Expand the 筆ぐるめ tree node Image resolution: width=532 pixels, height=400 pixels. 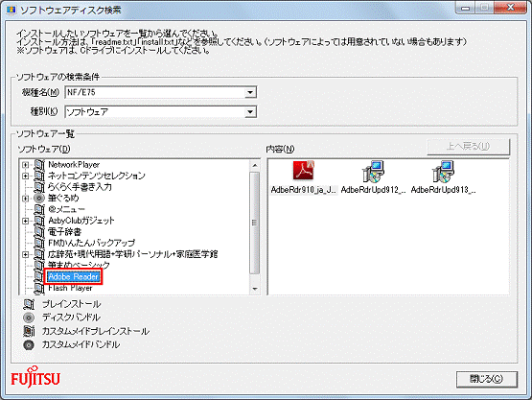[25, 199]
